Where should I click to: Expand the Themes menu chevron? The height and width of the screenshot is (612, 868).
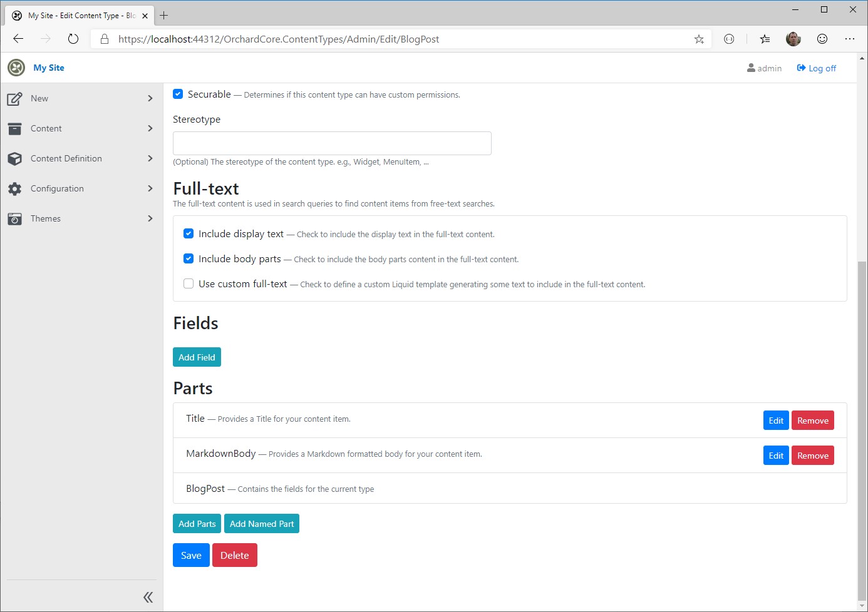[x=150, y=218]
